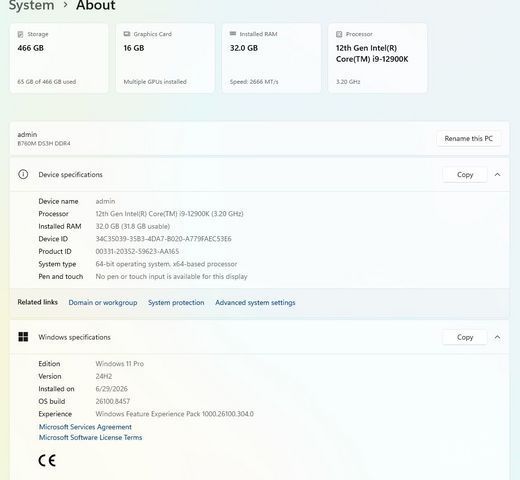520x480 pixels.
Task: Click Multiple GPUs installed text
Action: (155, 82)
